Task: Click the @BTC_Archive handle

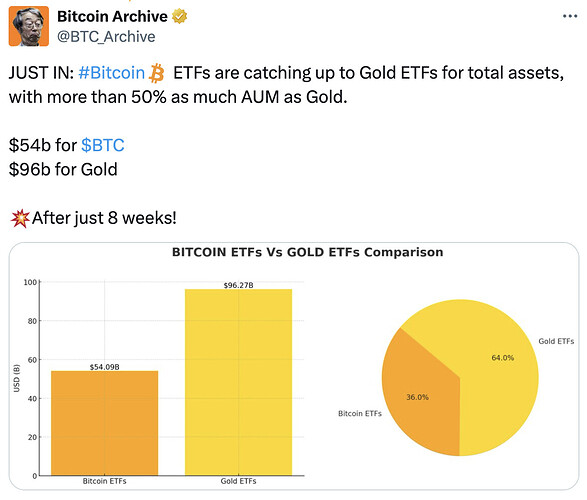Action: coord(106,37)
